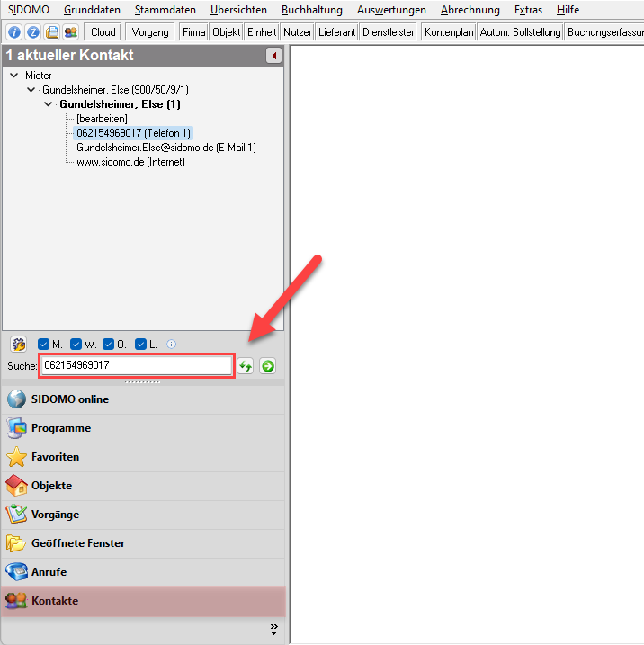Collapse the contact panel with red arrow button

tap(273, 56)
